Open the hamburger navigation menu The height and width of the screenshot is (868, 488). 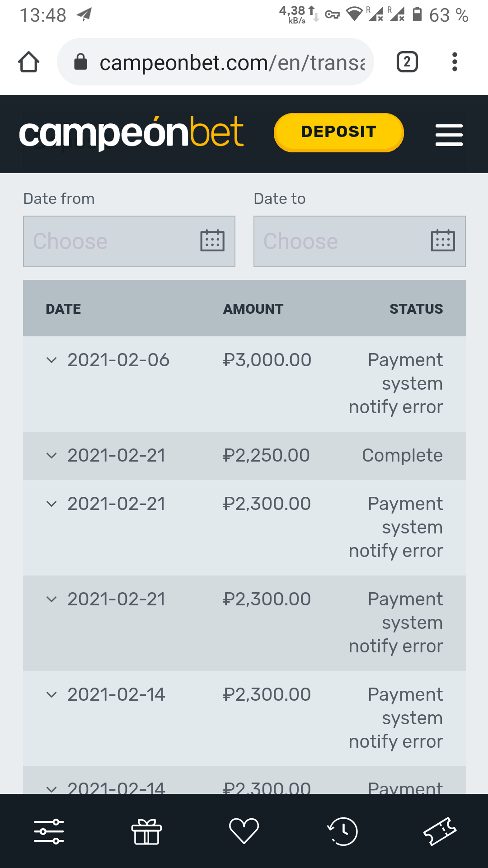tap(449, 135)
